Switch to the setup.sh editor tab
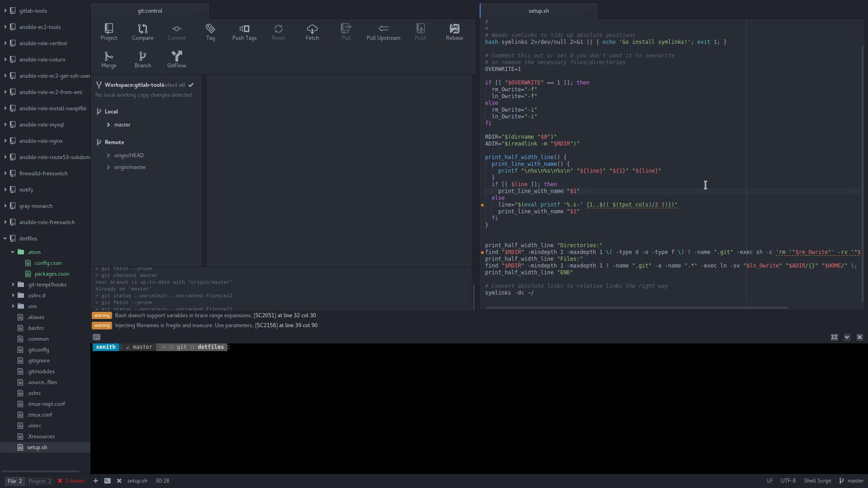 [539, 11]
